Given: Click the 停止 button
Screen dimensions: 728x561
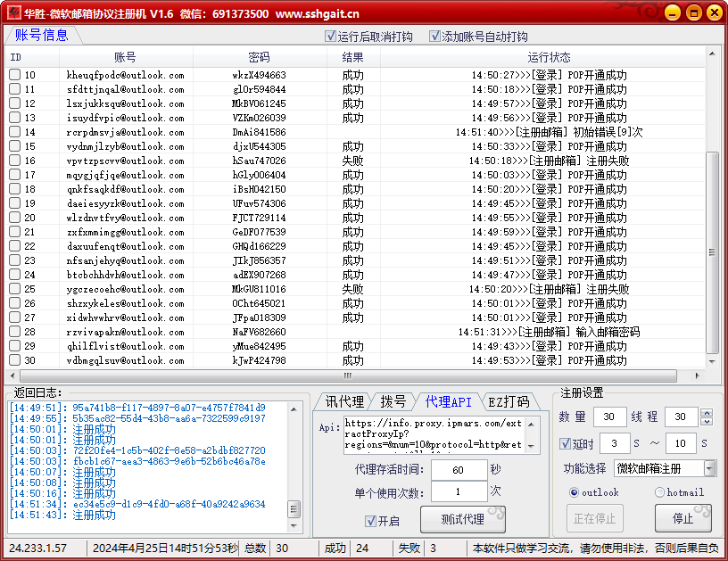Looking at the screenshot, I should (682, 518).
